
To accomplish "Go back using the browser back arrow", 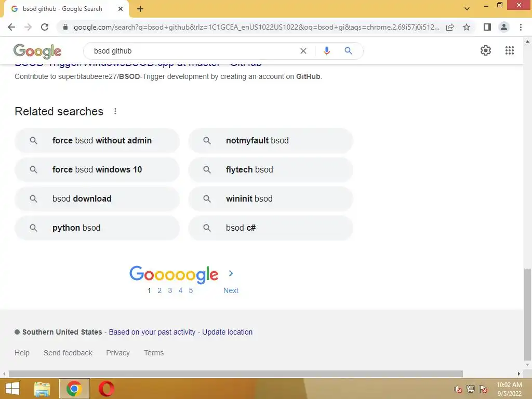I will click(11, 27).
